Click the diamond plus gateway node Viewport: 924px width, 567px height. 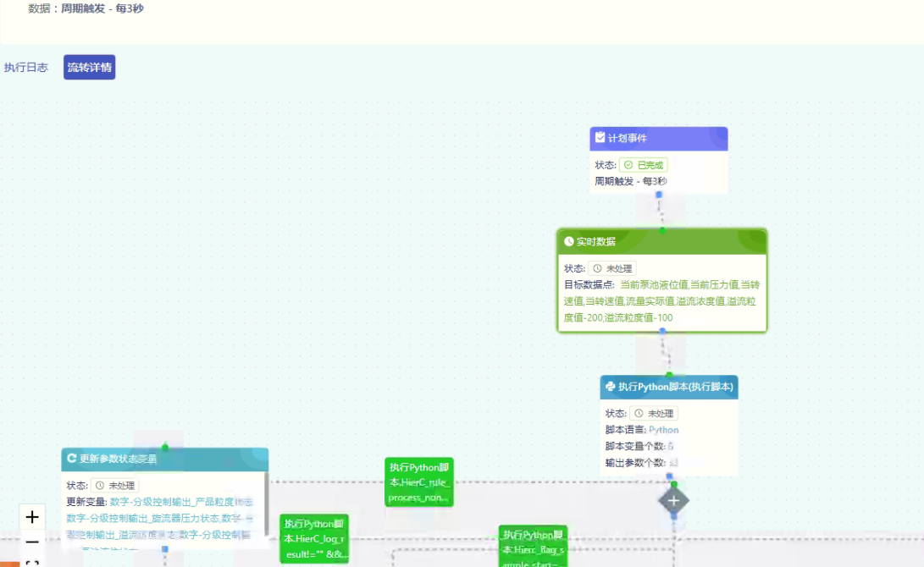[x=673, y=500]
